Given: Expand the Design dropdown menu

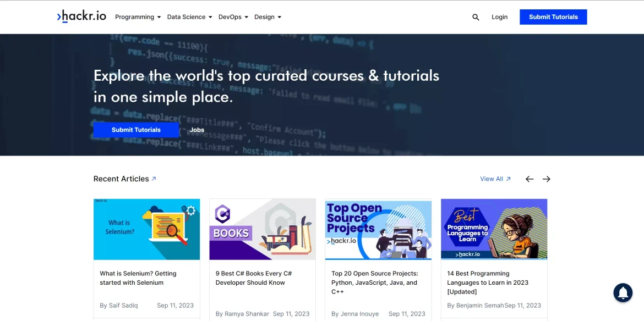Looking at the screenshot, I should tap(268, 17).
